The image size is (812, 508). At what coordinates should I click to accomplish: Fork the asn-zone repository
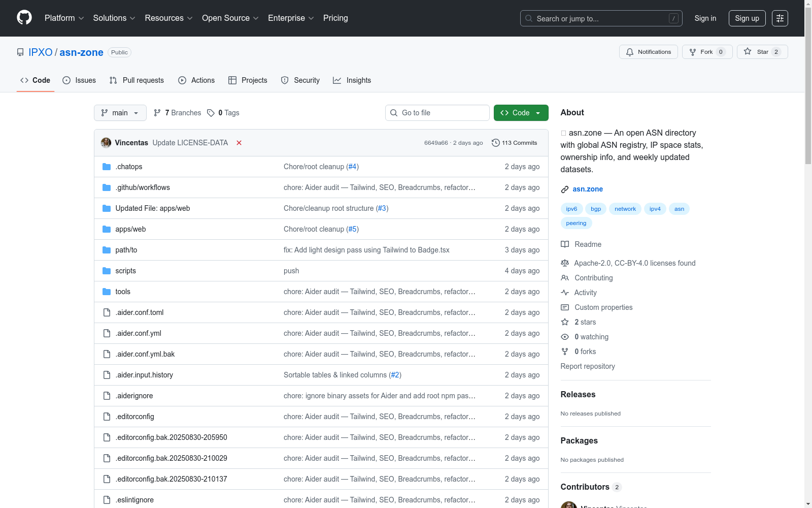pos(707,52)
